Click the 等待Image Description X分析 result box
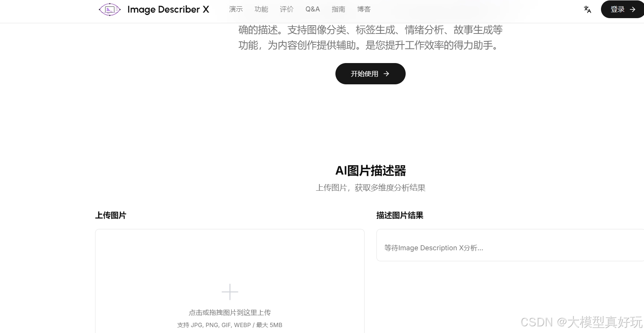Screen dimensions: 644x333 coord(510,245)
